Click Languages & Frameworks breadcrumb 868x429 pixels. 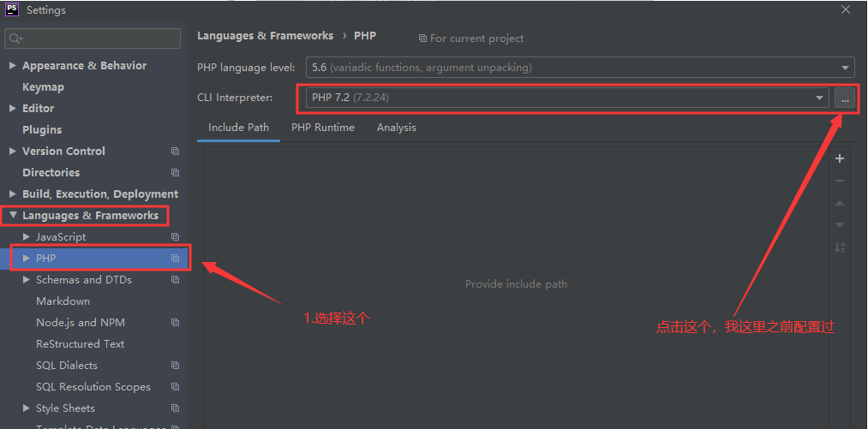tap(265, 36)
